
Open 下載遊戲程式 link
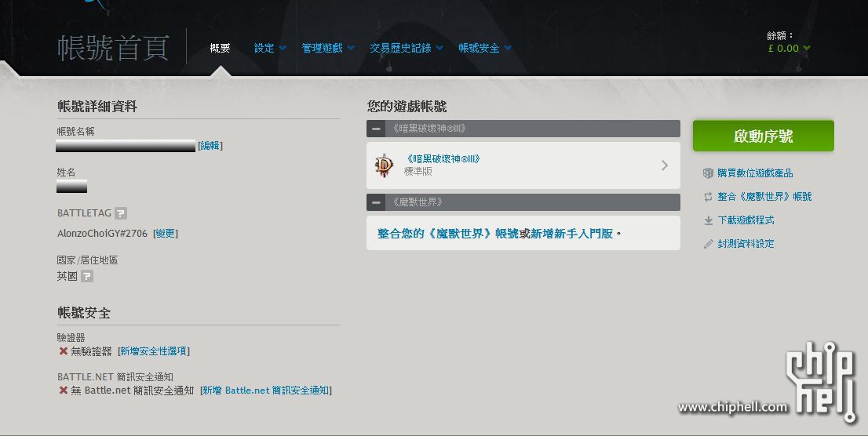point(746,220)
